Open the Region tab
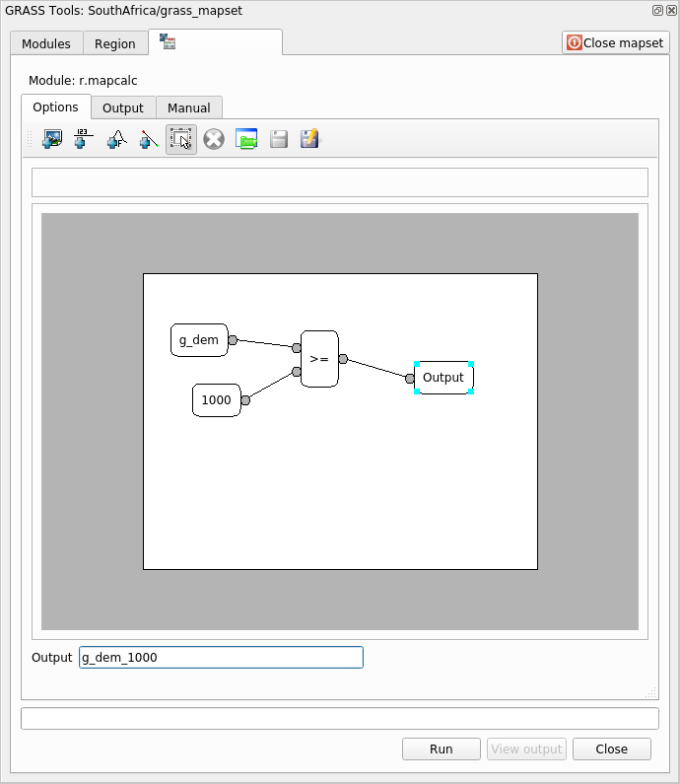 [115, 44]
